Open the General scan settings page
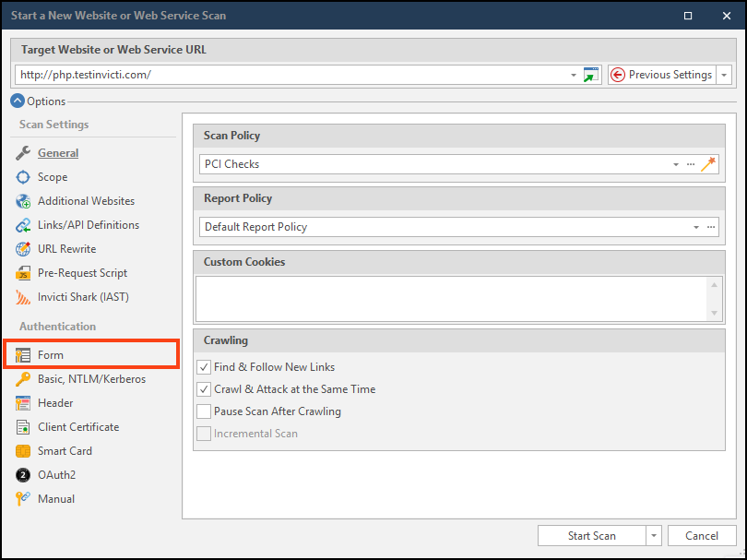 click(x=57, y=153)
